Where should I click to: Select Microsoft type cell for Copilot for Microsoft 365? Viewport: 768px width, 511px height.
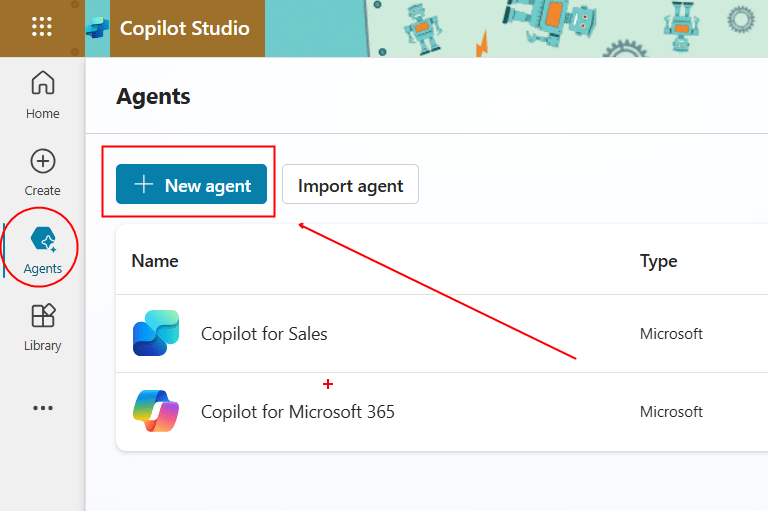pyautogui.click(x=671, y=412)
